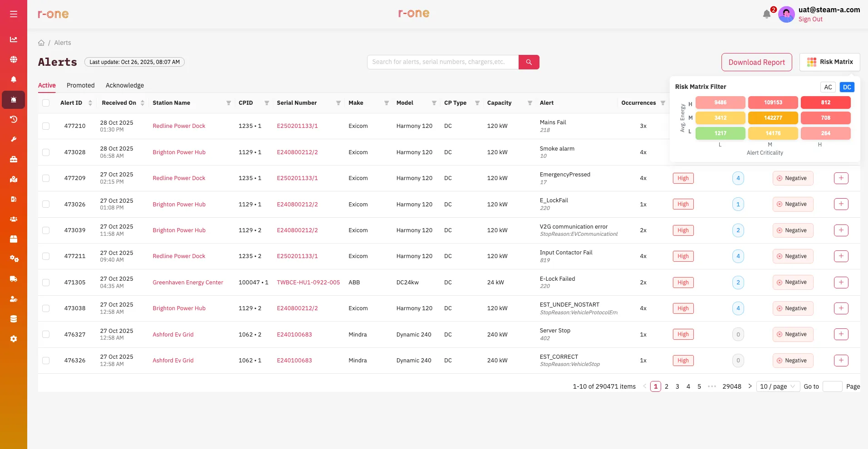Open the Station Name column filter

229,103
